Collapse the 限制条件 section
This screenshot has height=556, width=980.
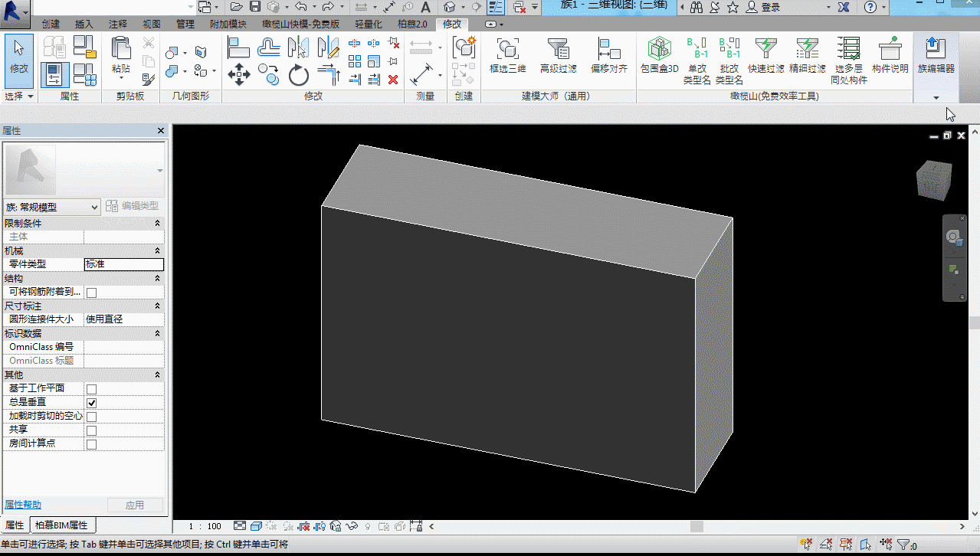tap(157, 223)
